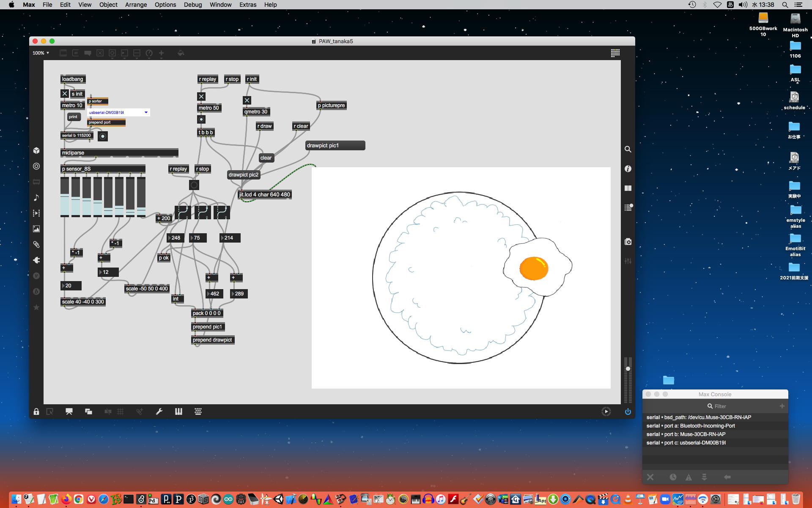This screenshot has height=508, width=812.
Task: Open the Extras menu
Action: point(247,5)
